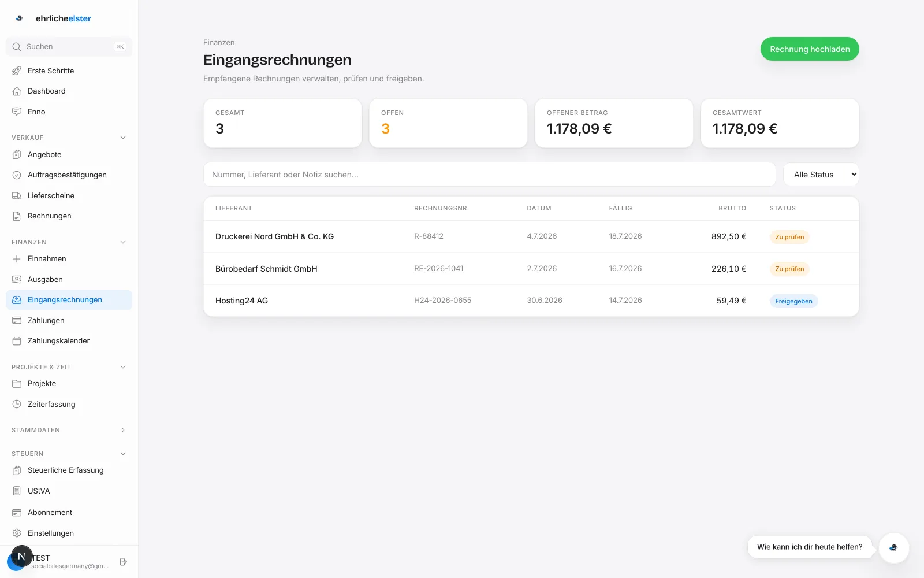Open the chat assistant bird icon
The image size is (924, 578).
pos(893,547)
